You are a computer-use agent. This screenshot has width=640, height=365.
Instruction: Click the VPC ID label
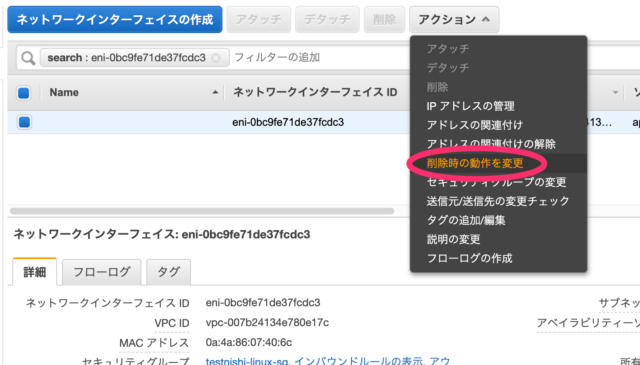[x=172, y=323]
